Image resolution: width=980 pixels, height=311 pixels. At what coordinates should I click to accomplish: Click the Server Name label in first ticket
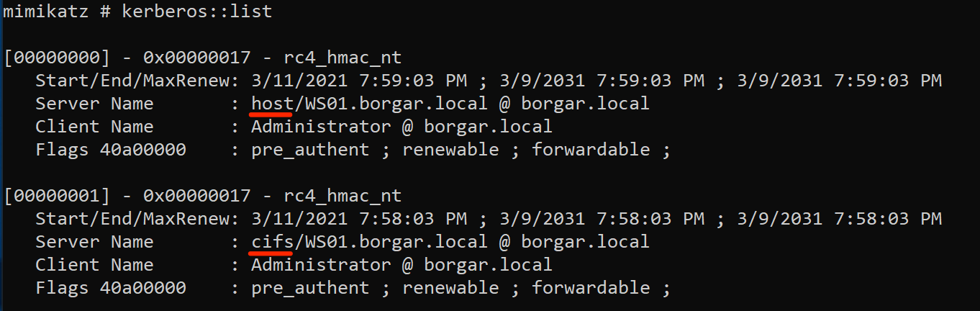[94, 104]
